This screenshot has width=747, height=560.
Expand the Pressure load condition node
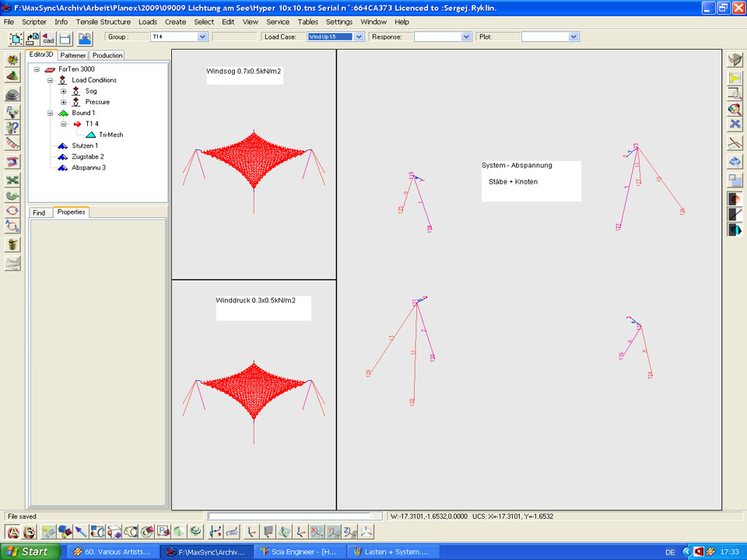64,102
